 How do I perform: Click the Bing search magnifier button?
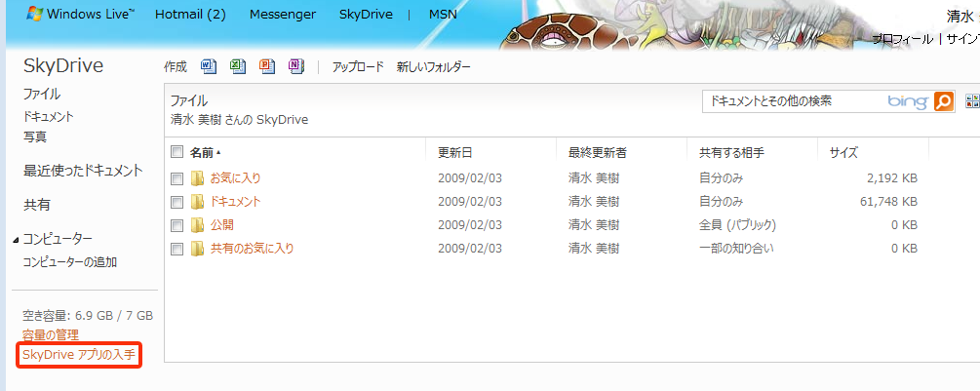click(x=944, y=101)
